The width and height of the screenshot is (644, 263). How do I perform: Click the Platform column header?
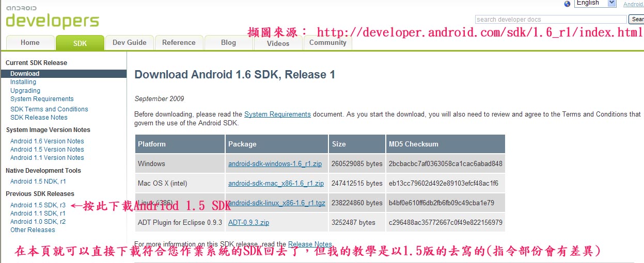point(180,144)
